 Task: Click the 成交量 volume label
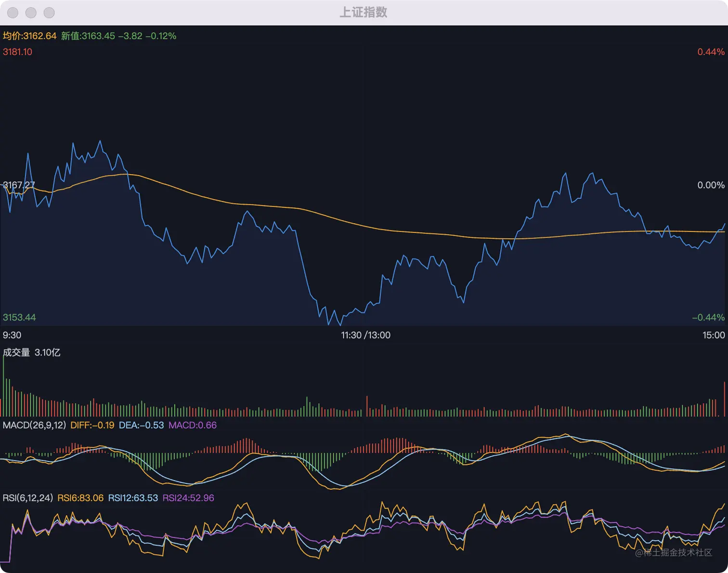point(16,353)
